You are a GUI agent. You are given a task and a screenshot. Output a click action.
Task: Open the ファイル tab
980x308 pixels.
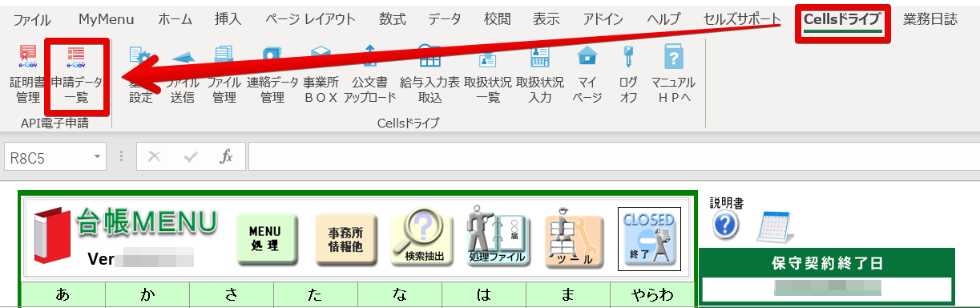coord(32,19)
